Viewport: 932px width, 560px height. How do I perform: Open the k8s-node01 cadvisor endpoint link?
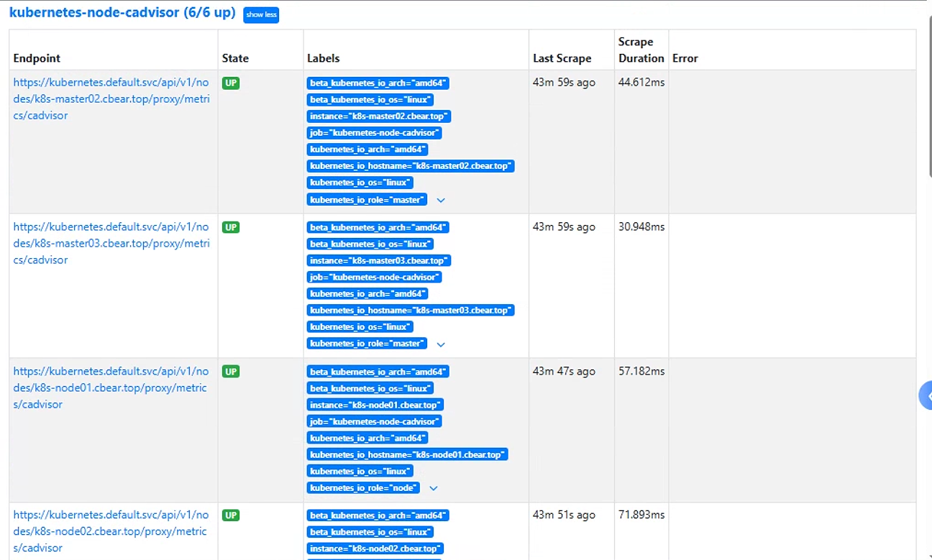[110, 387]
